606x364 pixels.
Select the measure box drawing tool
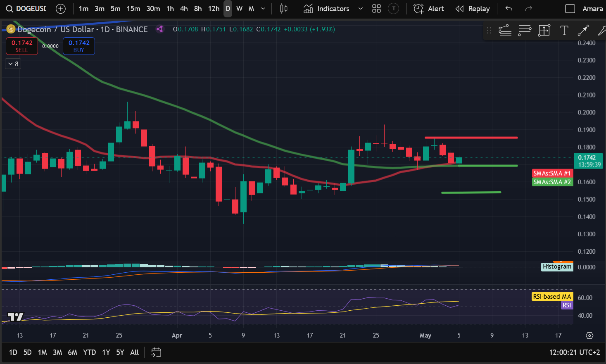click(544, 31)
